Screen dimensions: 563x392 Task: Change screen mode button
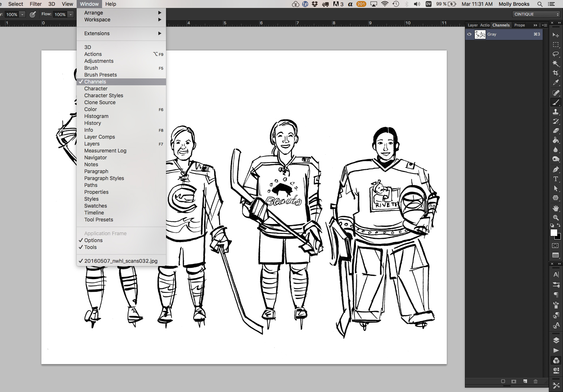pyautogui.click(x=555, y=255)
